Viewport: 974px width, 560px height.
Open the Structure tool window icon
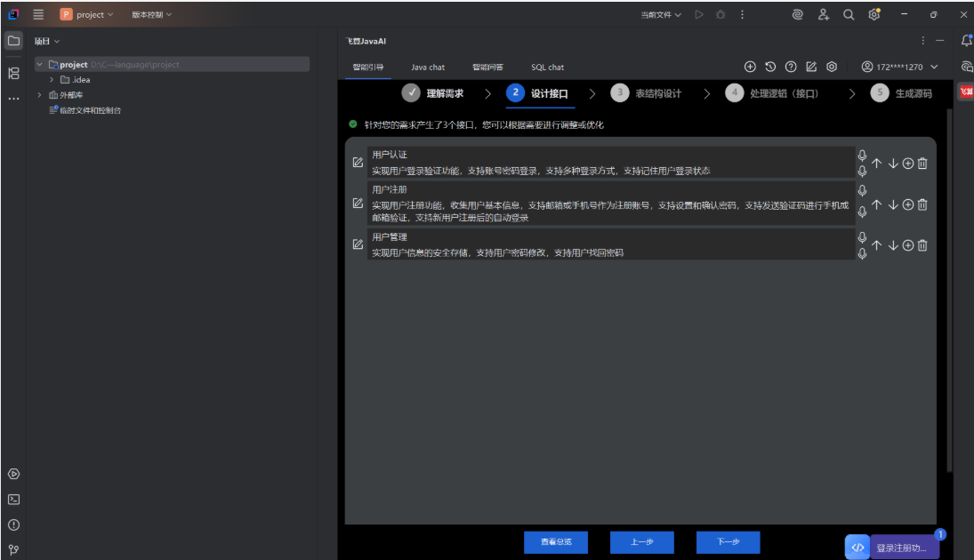(x=13, y=73)
